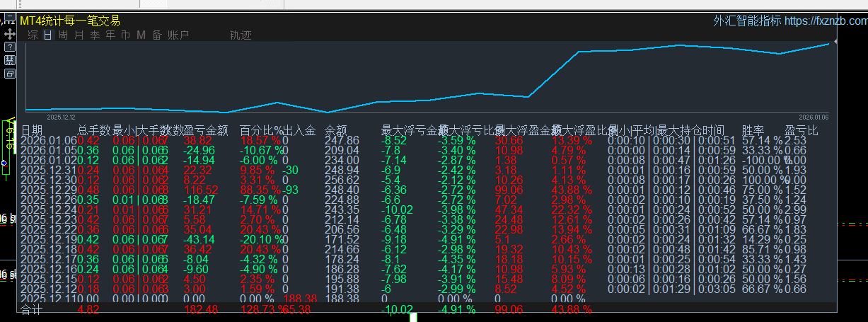Select the 2025.12.19 date row
This screenshot has height=322, width=868.
click(49, 240)
